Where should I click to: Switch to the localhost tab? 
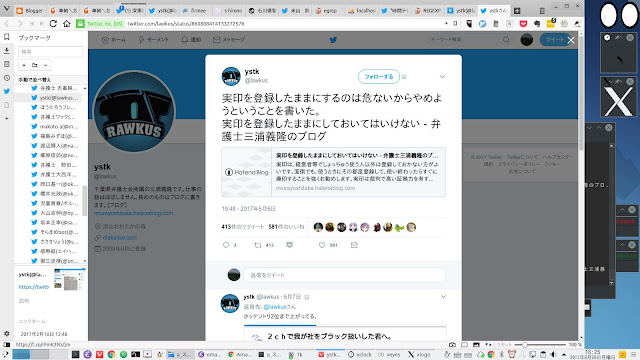point(361,11)
